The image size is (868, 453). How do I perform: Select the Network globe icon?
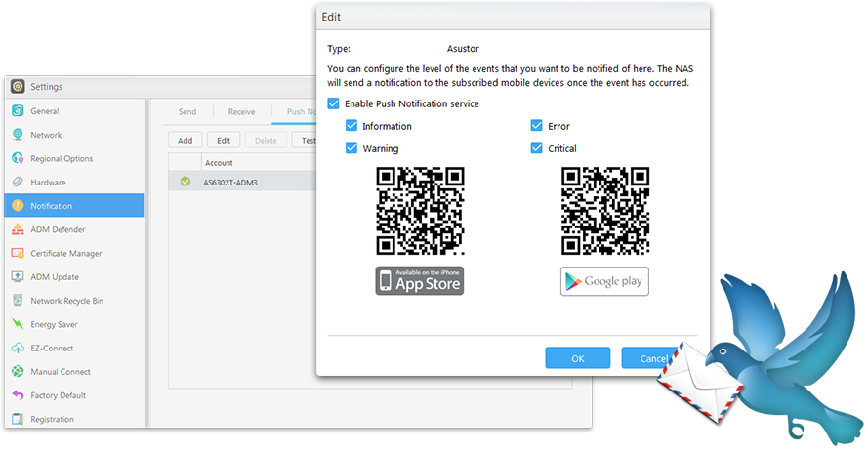point(18,135)
